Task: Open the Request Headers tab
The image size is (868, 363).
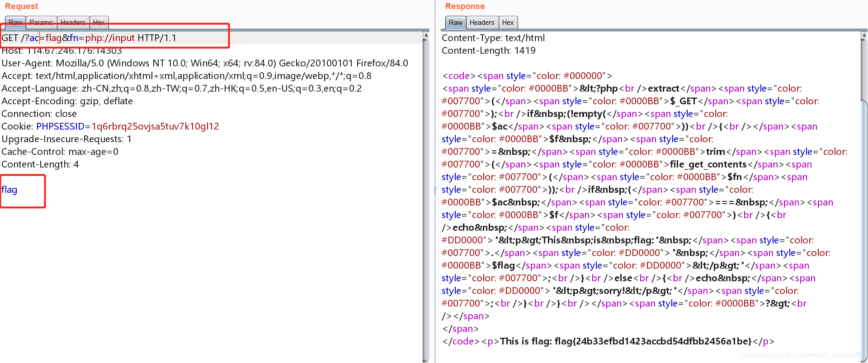Action: point(73,23)
